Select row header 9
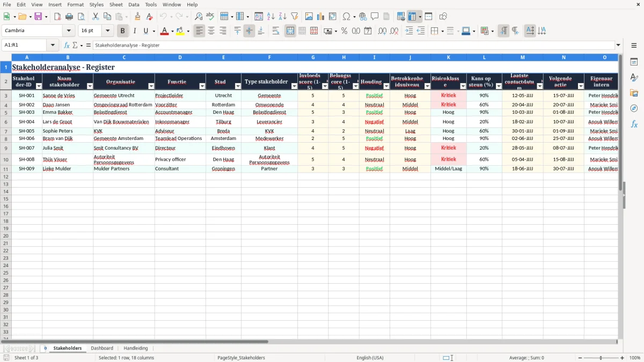644x362 pixels. [x=6, y=148]
